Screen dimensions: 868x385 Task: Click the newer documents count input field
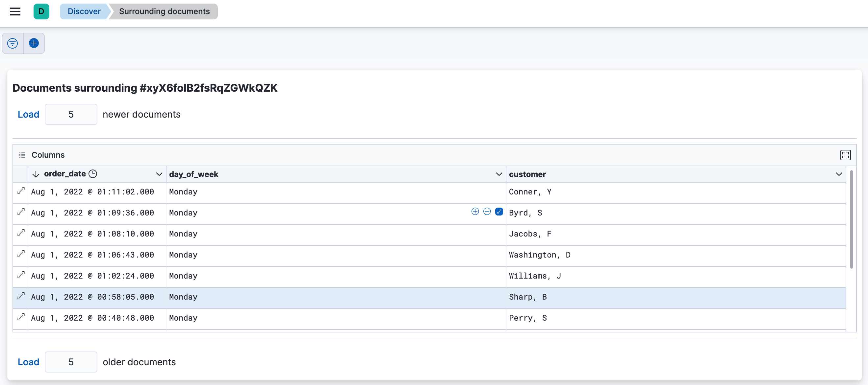[x=71, y=114]
